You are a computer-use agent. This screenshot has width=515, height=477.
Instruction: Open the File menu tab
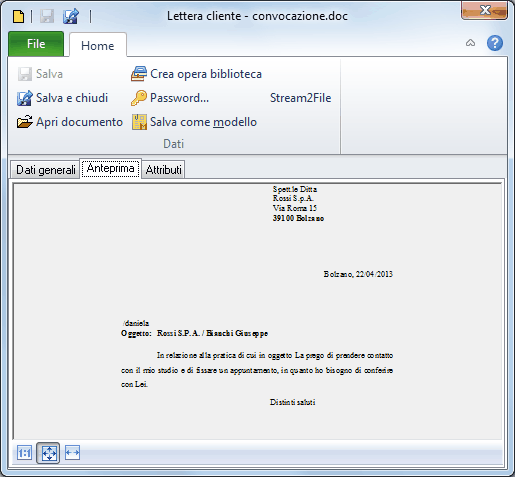[36, 44]
